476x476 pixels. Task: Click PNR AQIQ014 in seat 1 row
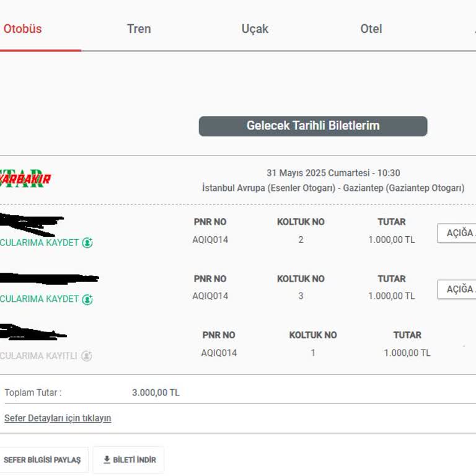coord(219,353)
